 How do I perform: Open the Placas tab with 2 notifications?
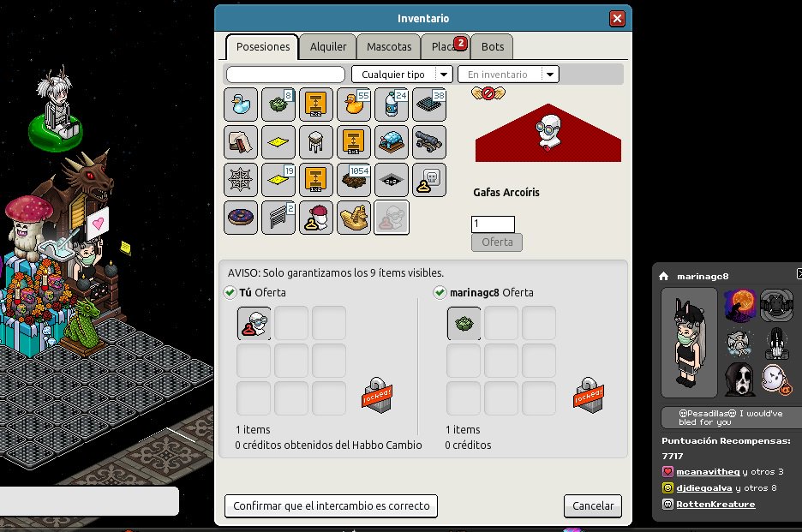(445, 46)
